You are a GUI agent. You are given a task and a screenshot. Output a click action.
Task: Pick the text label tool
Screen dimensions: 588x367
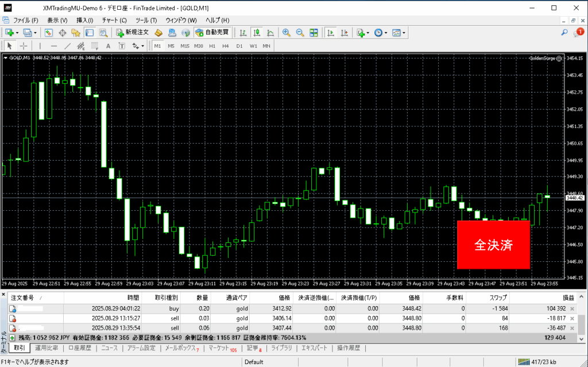107,46
